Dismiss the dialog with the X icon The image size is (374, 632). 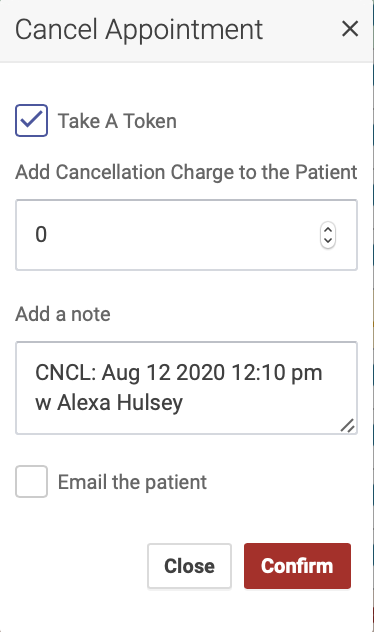point(350,29)
